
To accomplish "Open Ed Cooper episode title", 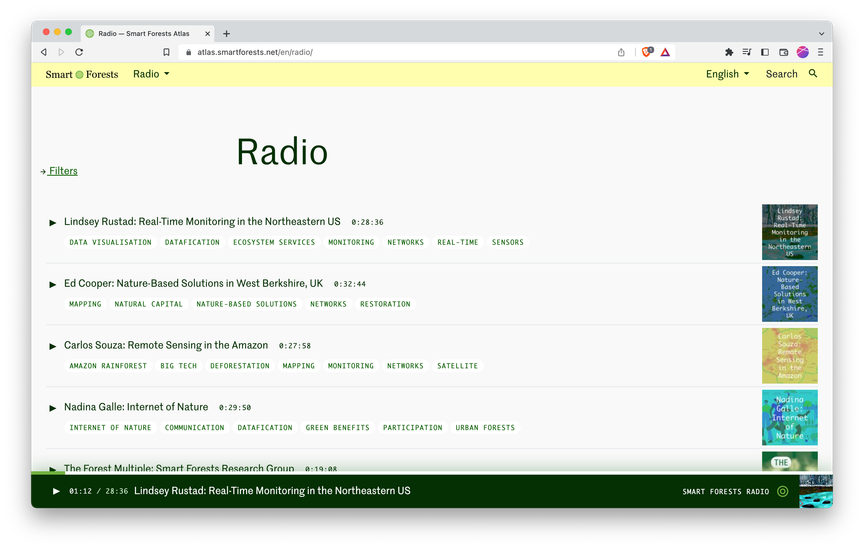I will (193, 283).
